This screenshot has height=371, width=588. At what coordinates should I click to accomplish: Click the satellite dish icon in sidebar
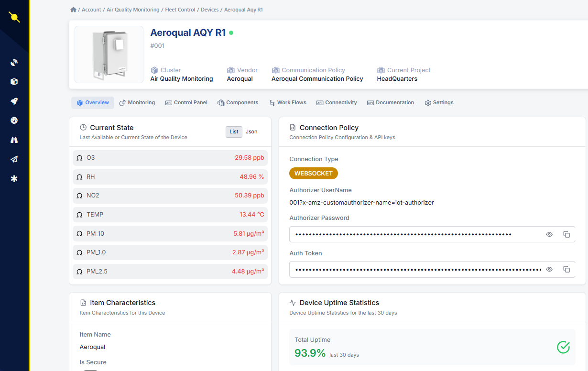click(x=14, y=63)
